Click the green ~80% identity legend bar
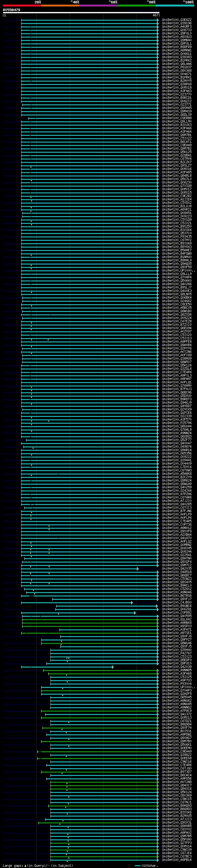The width and height of the screenshot is (197, 868). [137, 6]
